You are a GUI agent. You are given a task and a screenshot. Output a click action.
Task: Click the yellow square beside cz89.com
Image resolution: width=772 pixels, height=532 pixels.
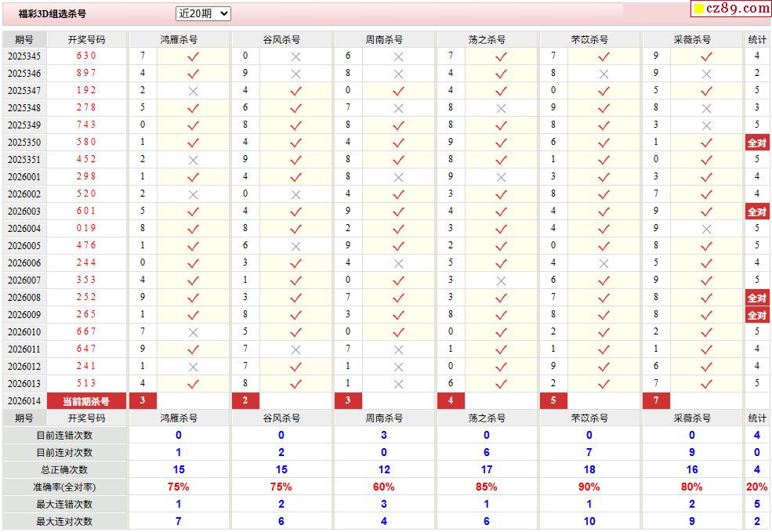698,9
